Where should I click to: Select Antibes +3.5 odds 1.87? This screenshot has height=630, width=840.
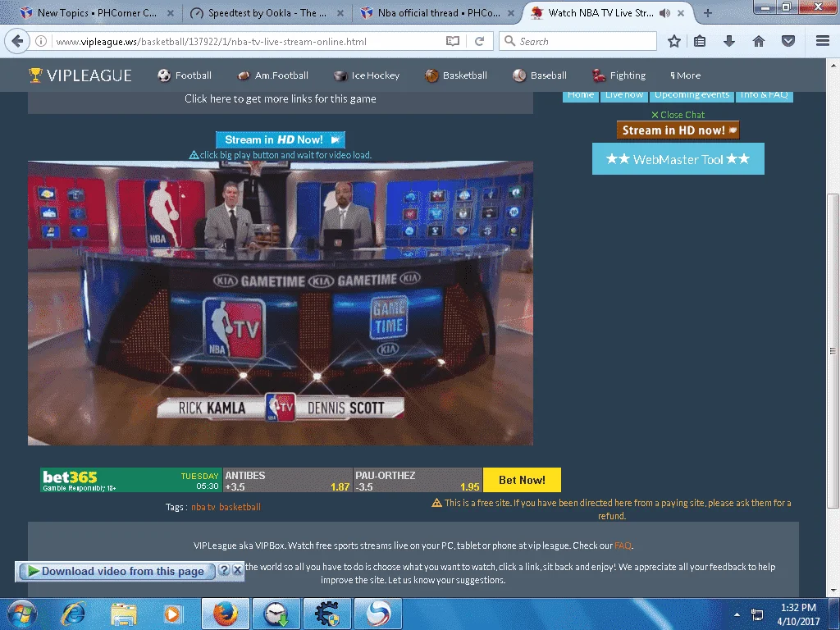click(288, 480)
